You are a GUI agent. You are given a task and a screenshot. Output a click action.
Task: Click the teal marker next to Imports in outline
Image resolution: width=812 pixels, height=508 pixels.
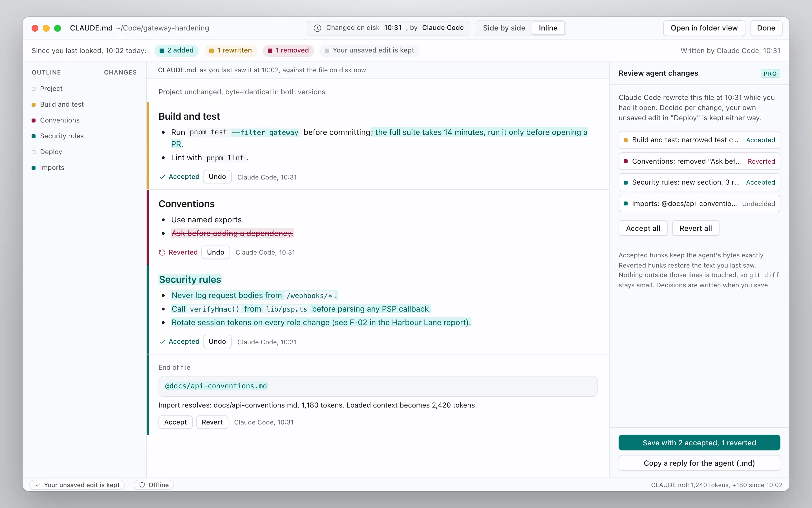[x=34, y=168]
